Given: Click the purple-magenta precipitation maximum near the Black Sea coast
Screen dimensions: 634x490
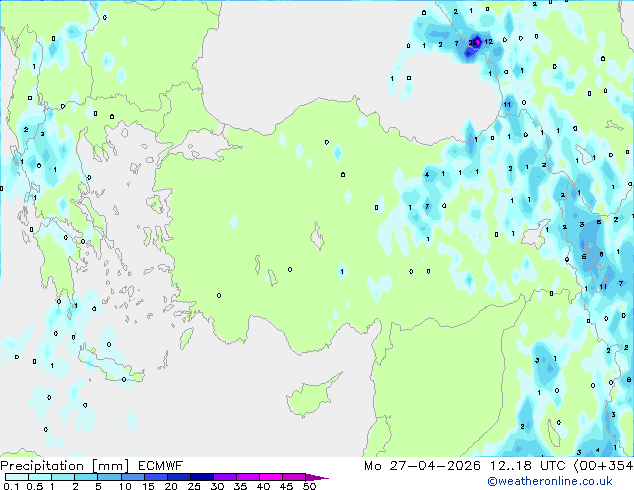Looking at the screenshot, I should pos(478,41).
